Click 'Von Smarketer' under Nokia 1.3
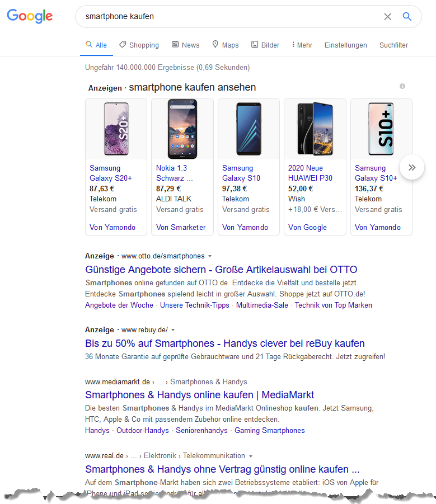This screenshot has height=504, width=436. pyautogui.click(x=181, y=227)
